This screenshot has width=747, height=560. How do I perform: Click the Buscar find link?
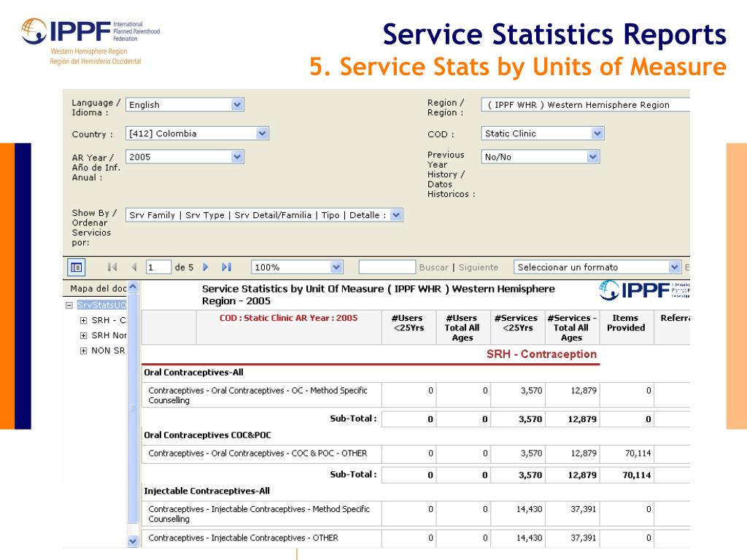pyautogui.click(x=433, y=268)
